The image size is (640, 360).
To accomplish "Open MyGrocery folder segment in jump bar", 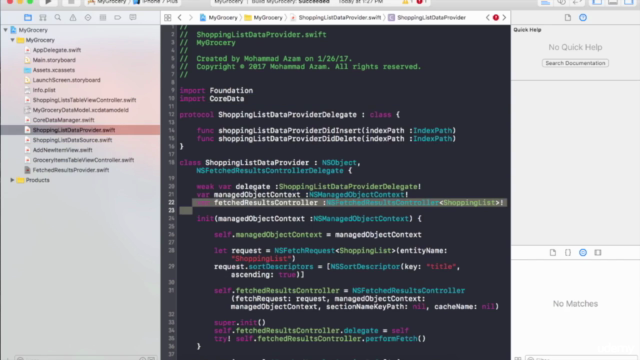I will coord(264,18).
